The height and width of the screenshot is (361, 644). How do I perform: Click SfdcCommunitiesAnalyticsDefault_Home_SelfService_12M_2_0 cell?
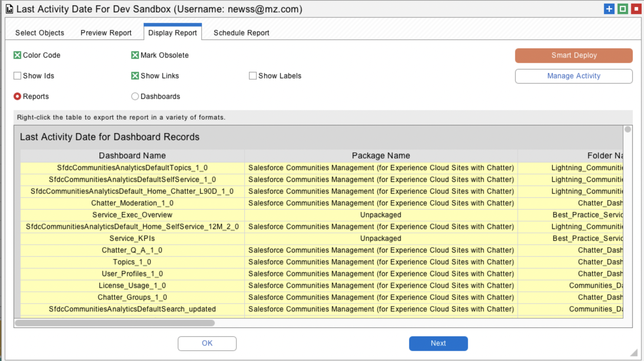click(132, 227)
